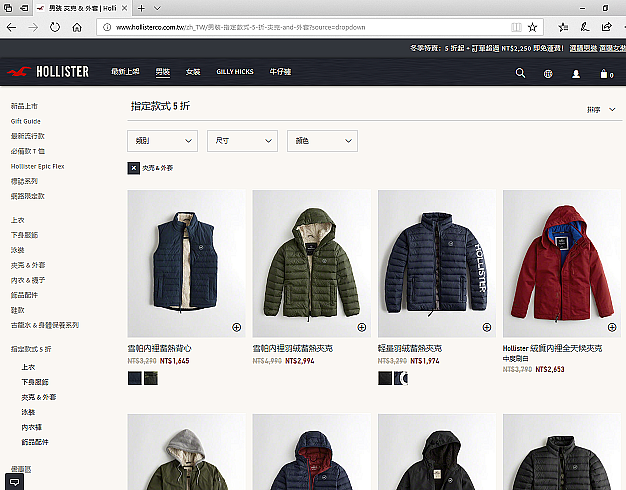The height and width of the screenshot is (490, 626).
Task: Click 內衣 & 襪子 sidebar link
Action: point(28,280)
